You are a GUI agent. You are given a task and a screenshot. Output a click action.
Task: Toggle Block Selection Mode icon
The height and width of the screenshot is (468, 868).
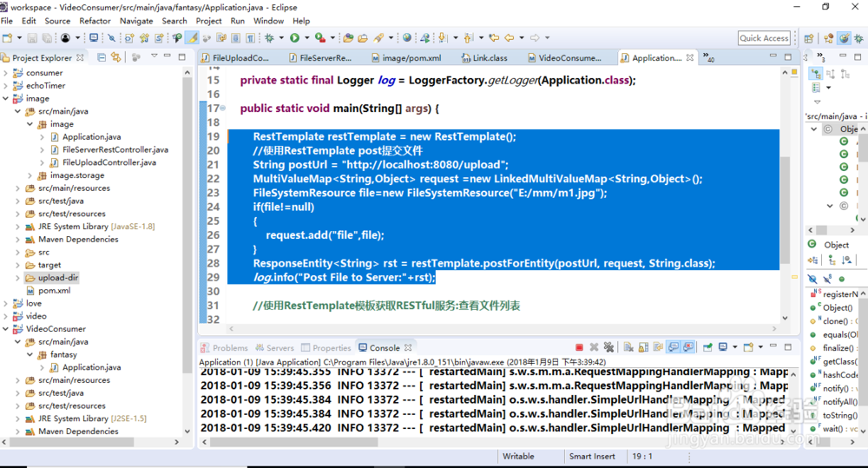point(235,37)
